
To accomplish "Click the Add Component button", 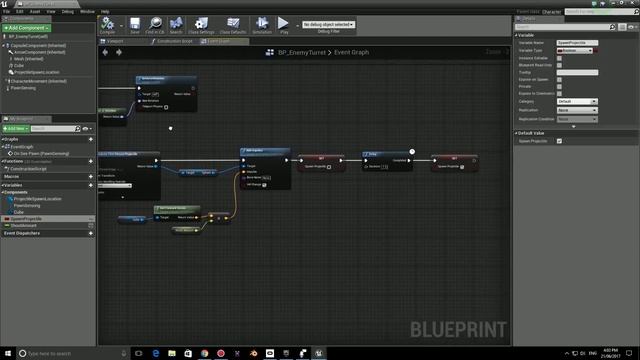I will [27, 28].
